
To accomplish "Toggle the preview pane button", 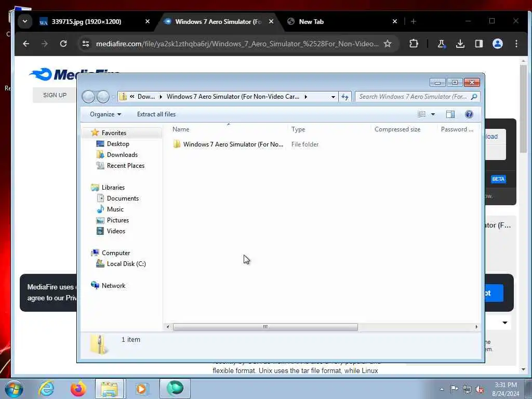I will [450, 114].
